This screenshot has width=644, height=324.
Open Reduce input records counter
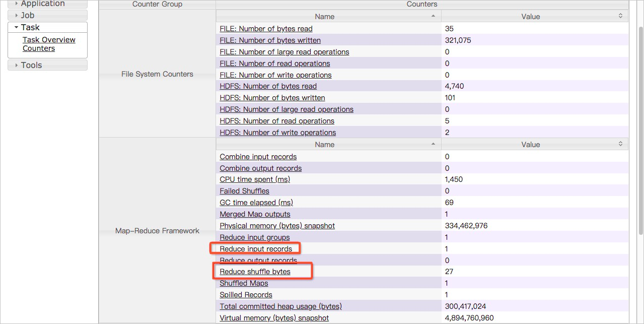[x=256, y=249]
